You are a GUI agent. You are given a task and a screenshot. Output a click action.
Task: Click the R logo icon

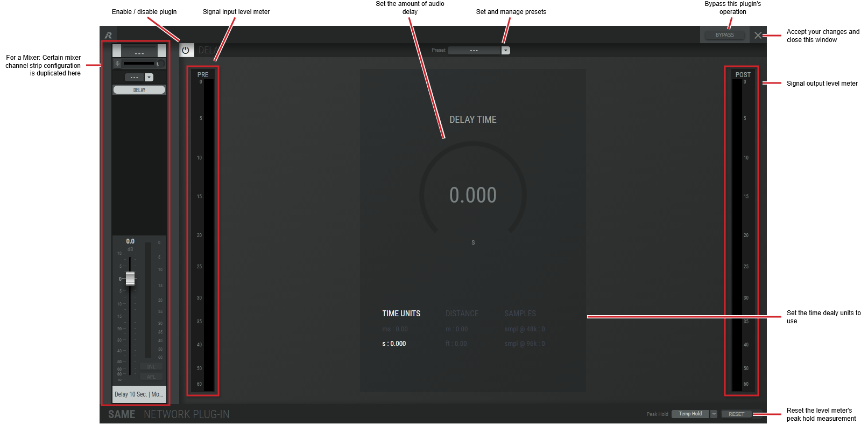[x=108, y=36]
